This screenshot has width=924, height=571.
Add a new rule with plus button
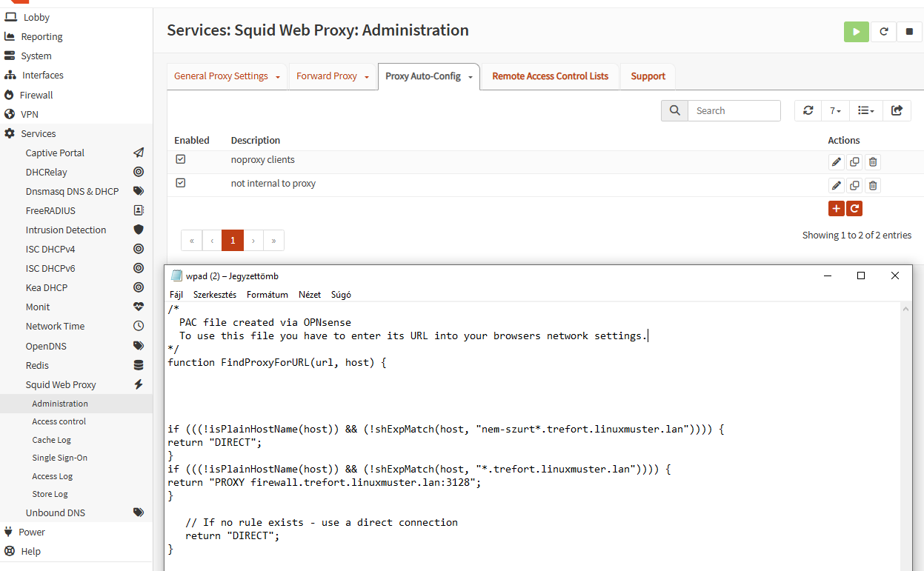pos(837,208)
